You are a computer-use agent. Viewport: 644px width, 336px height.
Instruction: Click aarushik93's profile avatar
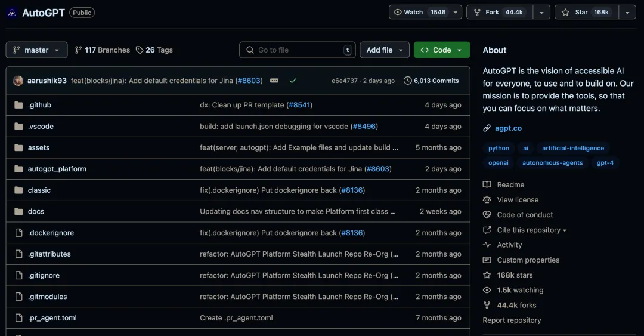click(x=18, y=81)
